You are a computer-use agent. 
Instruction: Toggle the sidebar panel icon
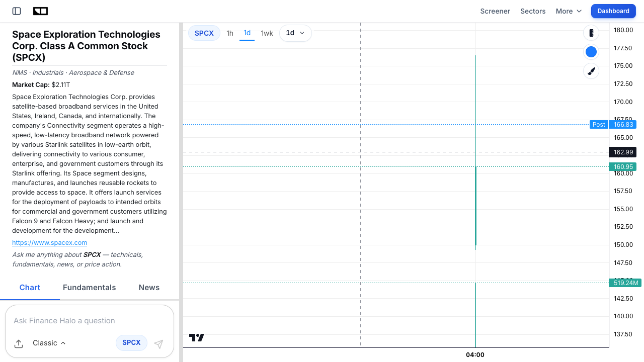pos(17,11)
